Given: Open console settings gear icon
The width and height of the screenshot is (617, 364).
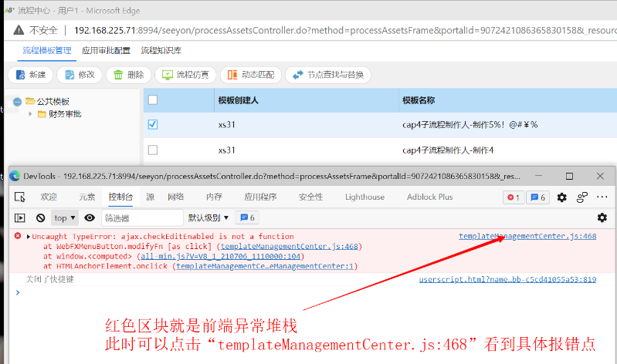Looking at the screenshot, I should [x=602, y=217].
